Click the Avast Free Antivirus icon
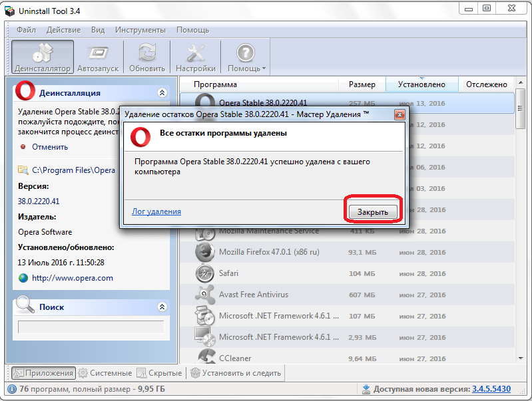Screen dimensions: 532x401 click(x=205, y=294)
